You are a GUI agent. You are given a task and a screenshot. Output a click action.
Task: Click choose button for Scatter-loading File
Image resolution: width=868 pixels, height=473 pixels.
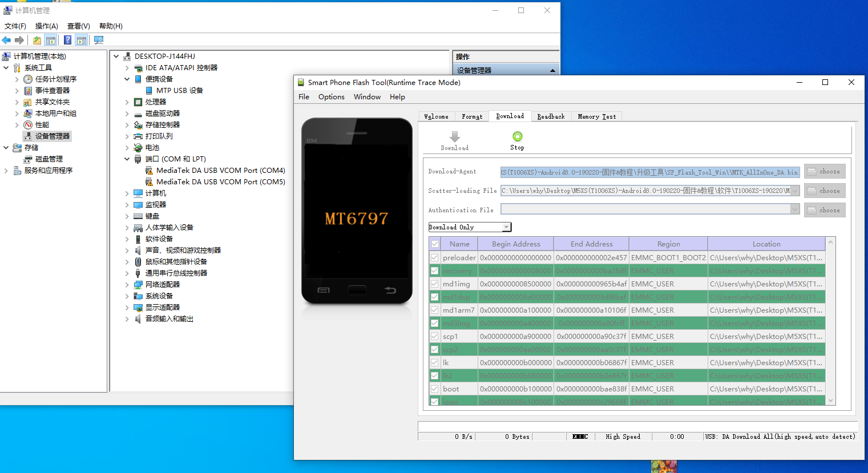(x=825, y=191)
